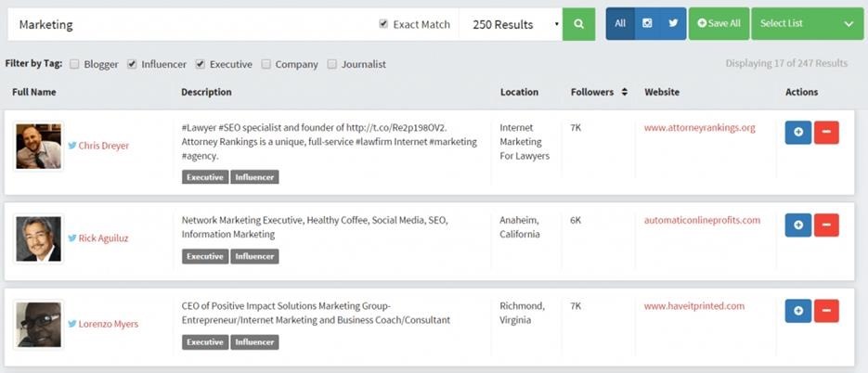Click the Marketing search input field

click(186, 24)
